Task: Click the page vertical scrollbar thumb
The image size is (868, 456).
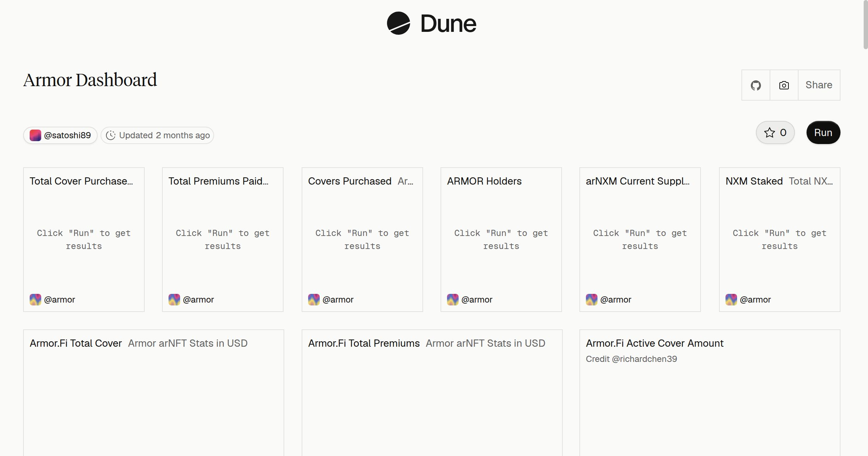Action: point(865,25)
